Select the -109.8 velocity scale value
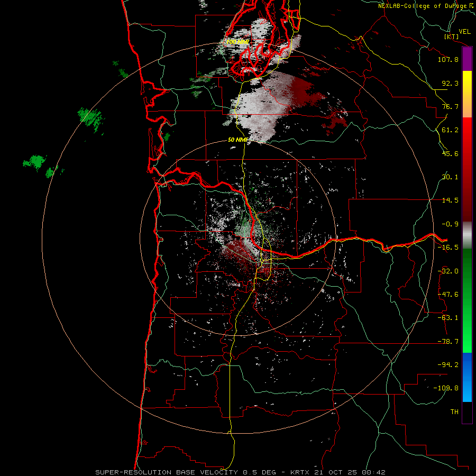476x476 pixels. point(446,388)
